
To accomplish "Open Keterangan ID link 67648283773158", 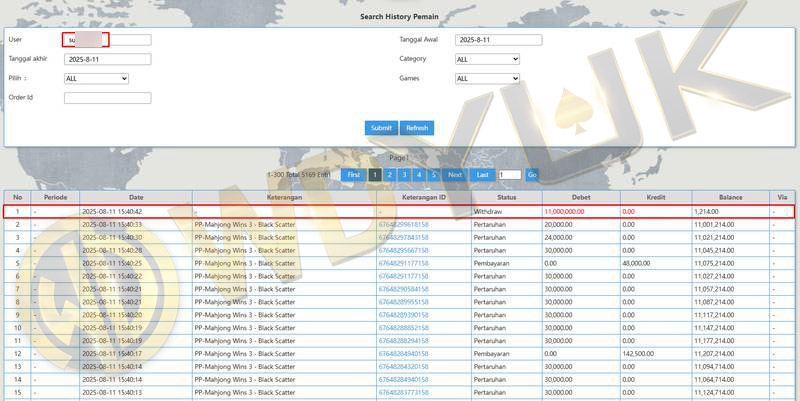I will (x=404, y=393).
